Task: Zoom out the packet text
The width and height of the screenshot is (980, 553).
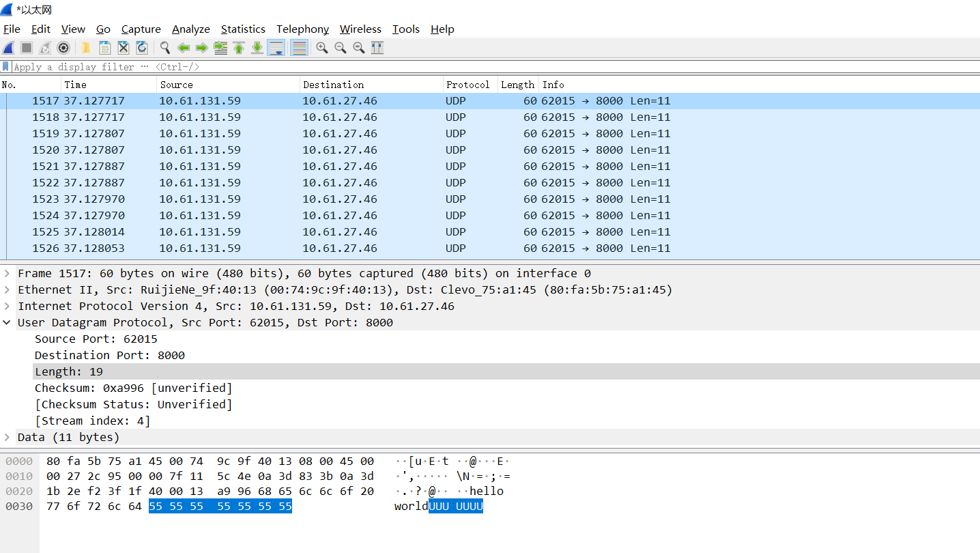Action: coord(340,48)
